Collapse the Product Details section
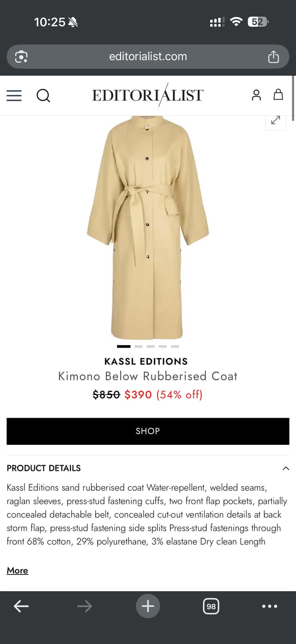The width and height of the screenshot is (296, 644). coord(286,468)
